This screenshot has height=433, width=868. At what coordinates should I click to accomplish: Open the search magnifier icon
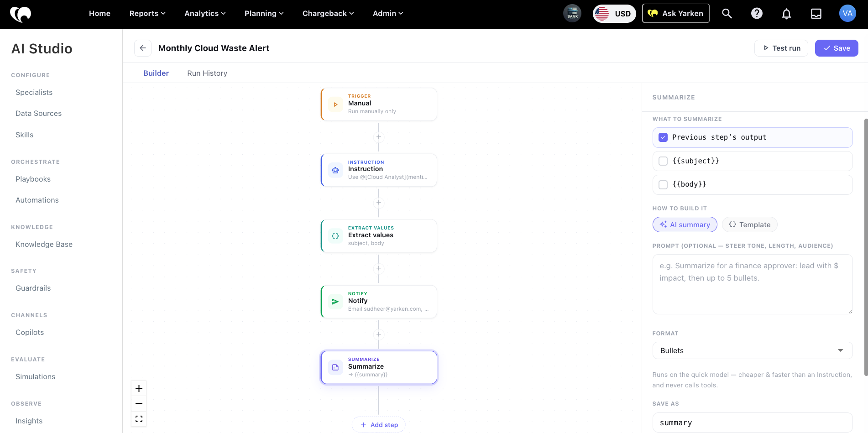coord(727,14)
